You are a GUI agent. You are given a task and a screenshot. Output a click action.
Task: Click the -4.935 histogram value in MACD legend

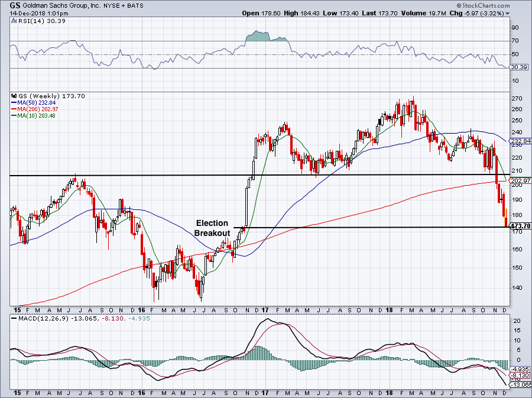[x=139, y=319]
